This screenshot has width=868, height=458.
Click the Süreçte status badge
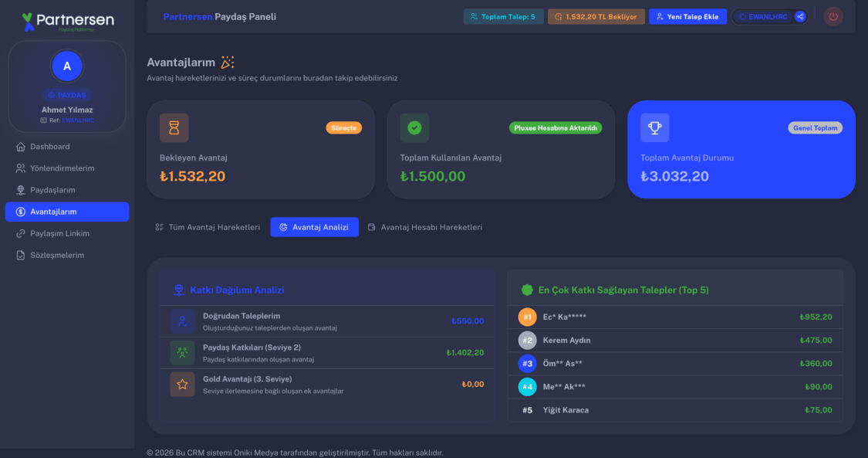coord(344,128)
